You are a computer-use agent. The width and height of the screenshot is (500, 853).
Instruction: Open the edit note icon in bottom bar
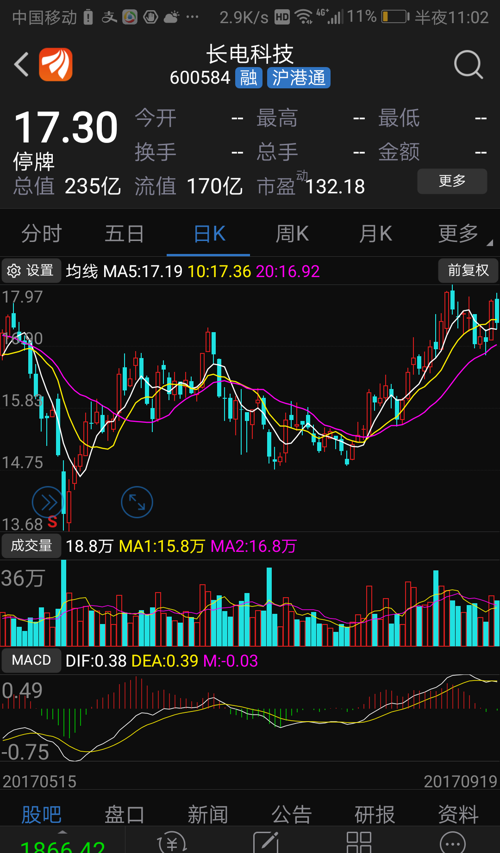coord(266,842)
